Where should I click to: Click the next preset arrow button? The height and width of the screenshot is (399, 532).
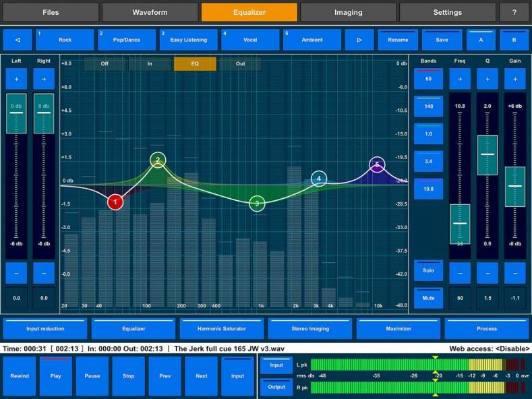[359, 40]
